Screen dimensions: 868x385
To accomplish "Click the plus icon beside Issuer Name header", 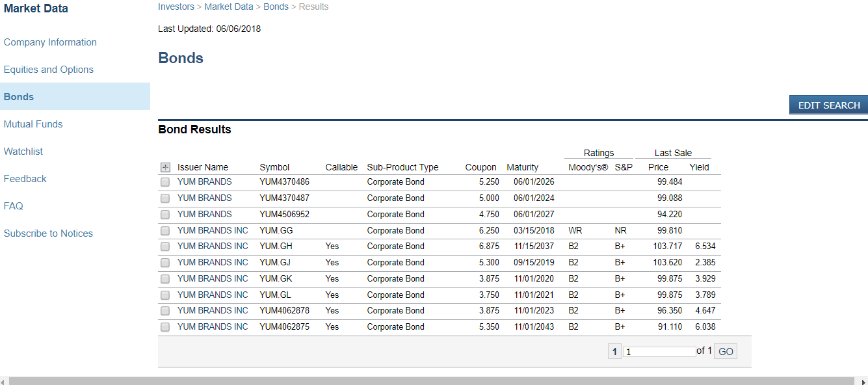I will point(165,167).
